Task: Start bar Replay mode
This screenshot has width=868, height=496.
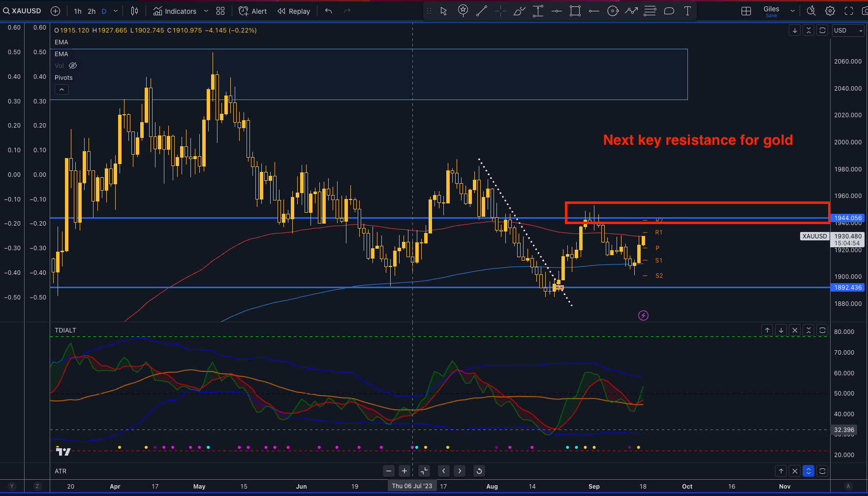Action: point(294,11)
